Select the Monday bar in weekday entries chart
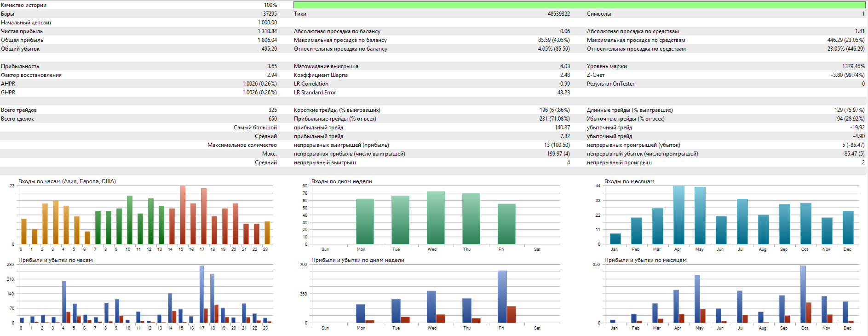Screen dimensions: 868x336 click(365, 221)
